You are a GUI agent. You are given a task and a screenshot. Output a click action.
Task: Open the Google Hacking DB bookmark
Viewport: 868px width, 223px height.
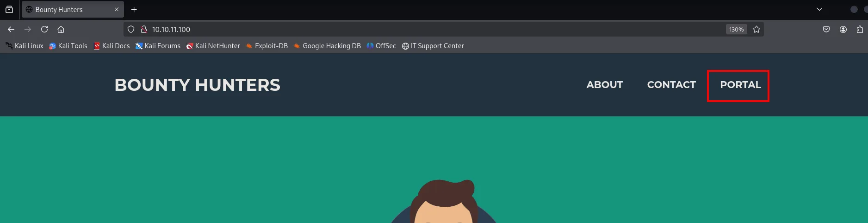coord(327,46)
